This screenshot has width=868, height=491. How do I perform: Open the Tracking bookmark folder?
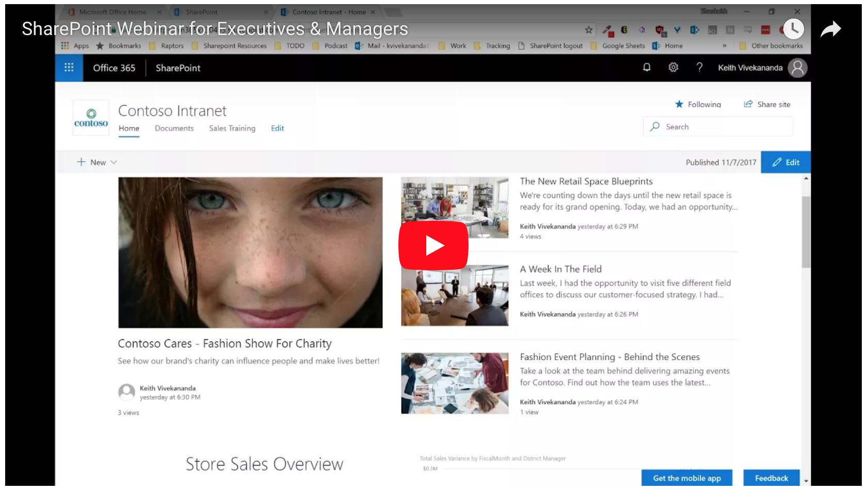492,46
